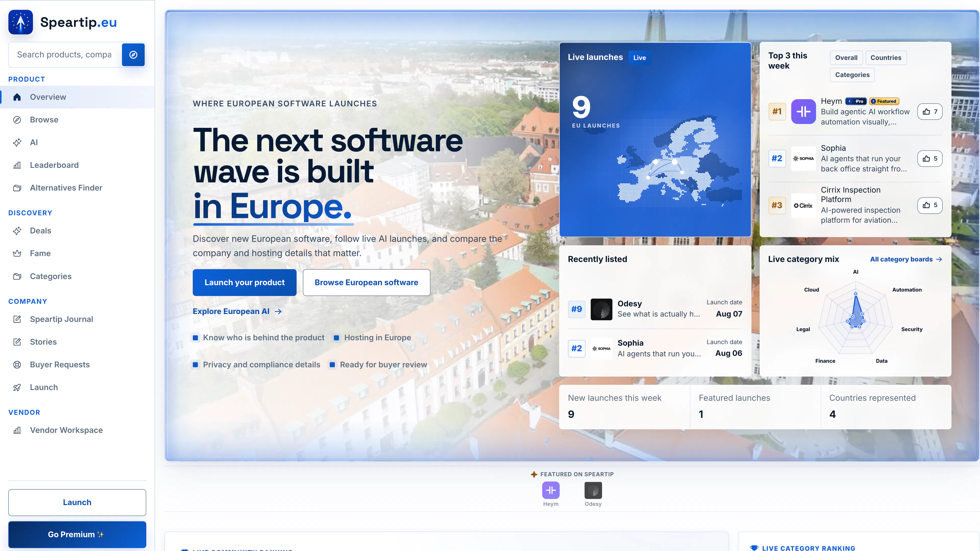The width and height of the screenshot is (980, 551).
Task: Click the #9 rank badge for Odesy
Action: pyautogui.click(x=576, y=309)
